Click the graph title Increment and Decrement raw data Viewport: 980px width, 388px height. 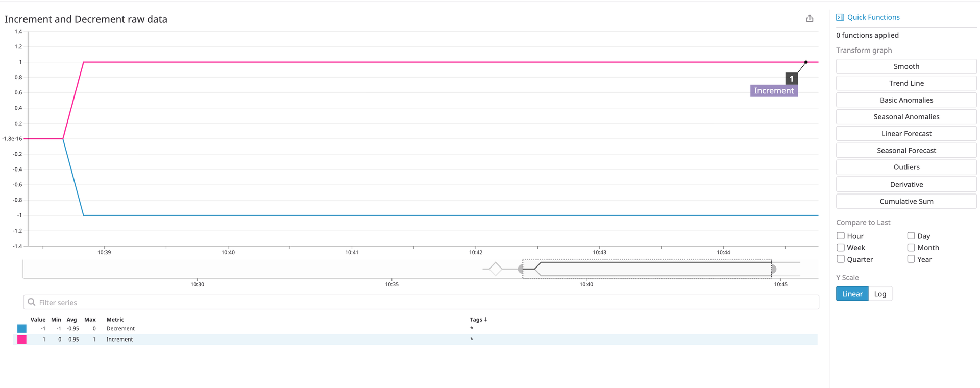(86, 19)
